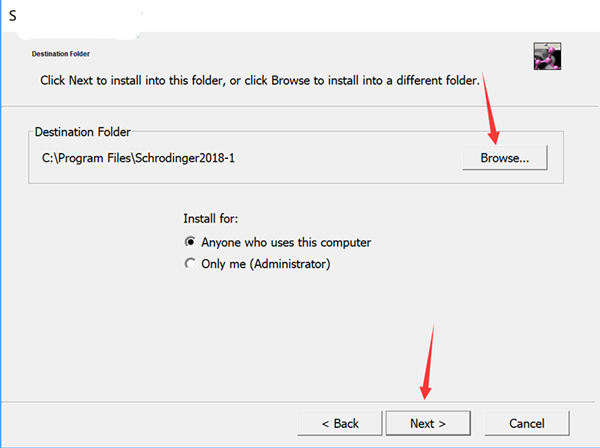600x448 pixels.
Task: Proceed by clicking the Next button
Action: point(427,423)
